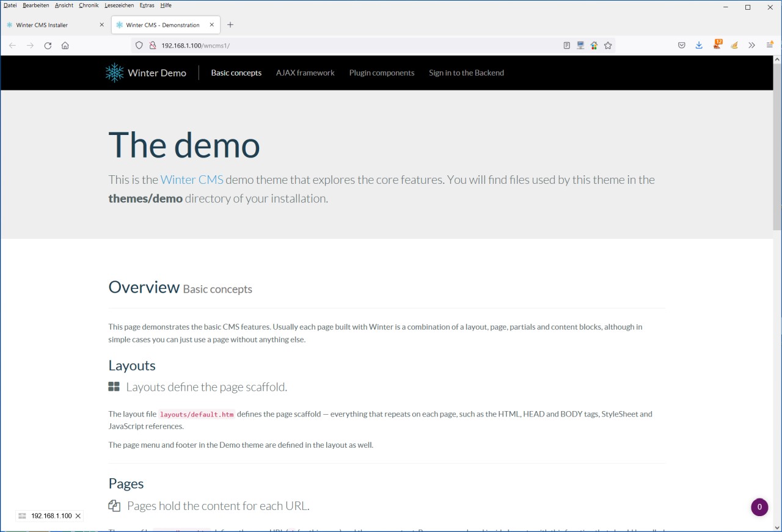Viewport: 782px width, 532px height.
Task: Expand the more tools overflow chevron
Action: 751,45
